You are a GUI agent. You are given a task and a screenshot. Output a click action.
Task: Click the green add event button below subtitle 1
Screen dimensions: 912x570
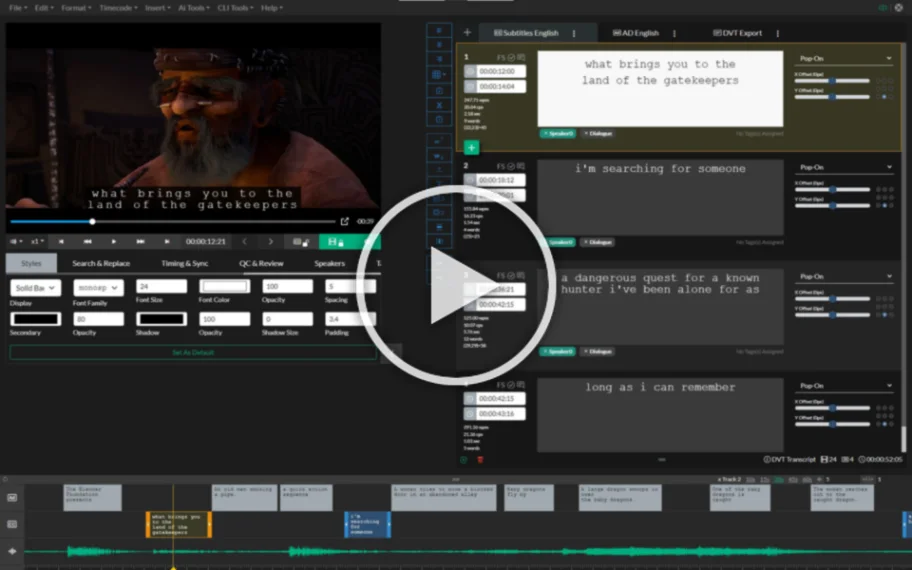click(471, 147)
